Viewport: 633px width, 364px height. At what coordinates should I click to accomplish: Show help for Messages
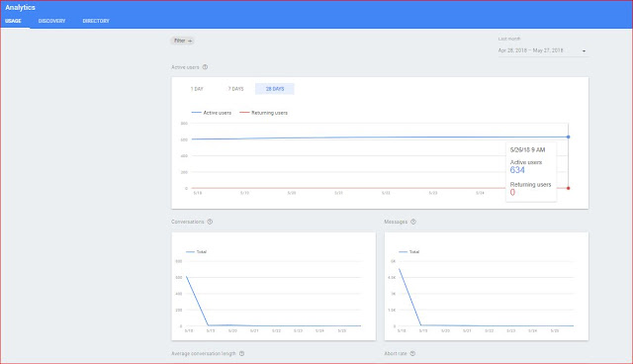click(413, 222)
